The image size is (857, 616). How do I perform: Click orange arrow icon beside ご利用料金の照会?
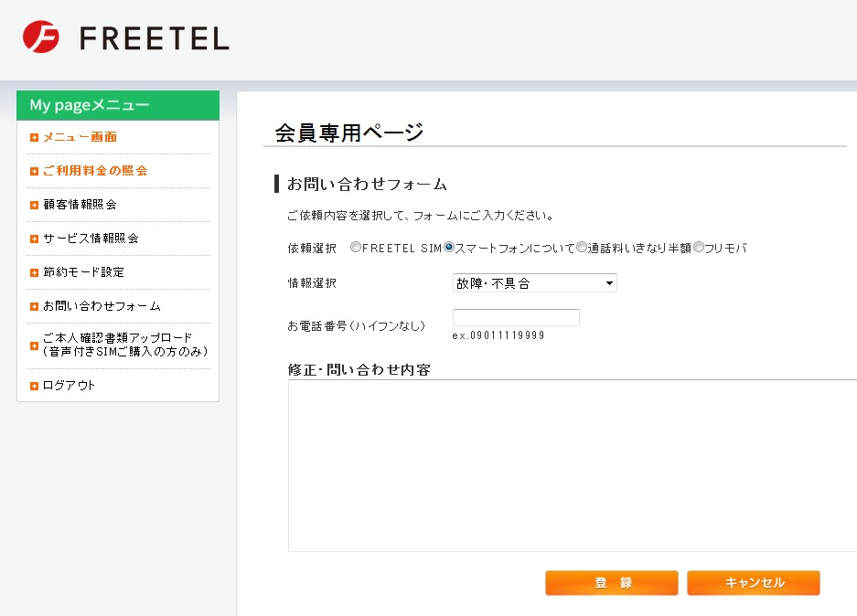click(x=34, y=172)
